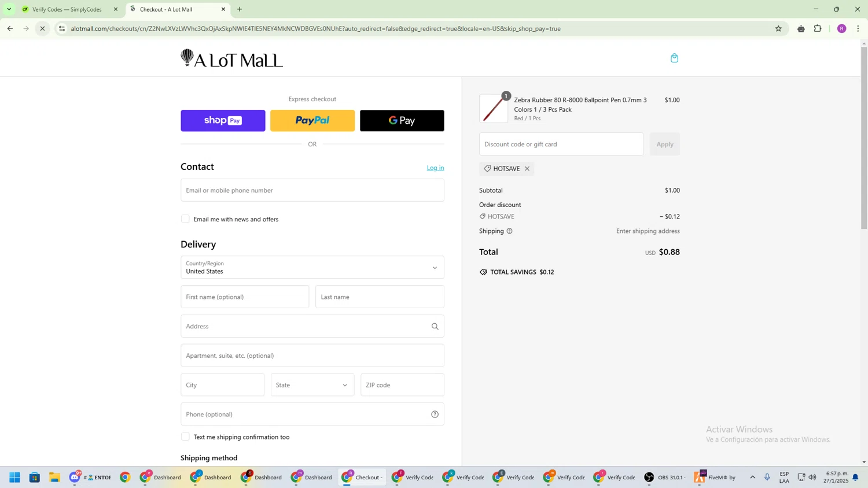Close the Checkout A Lot Mall tab
The width and height of the screenshot is (868, 488).
click(223, 9)
